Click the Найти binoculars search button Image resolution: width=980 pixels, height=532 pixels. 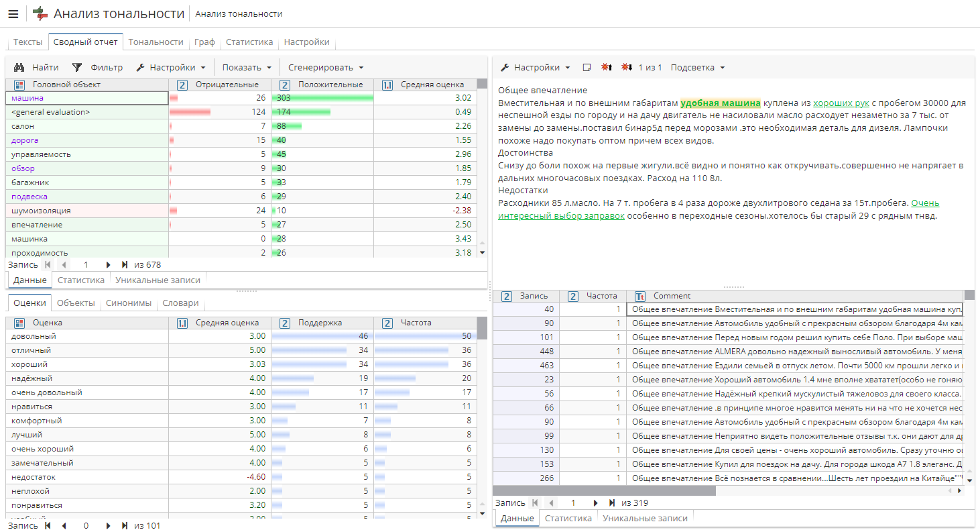point(36,67)
